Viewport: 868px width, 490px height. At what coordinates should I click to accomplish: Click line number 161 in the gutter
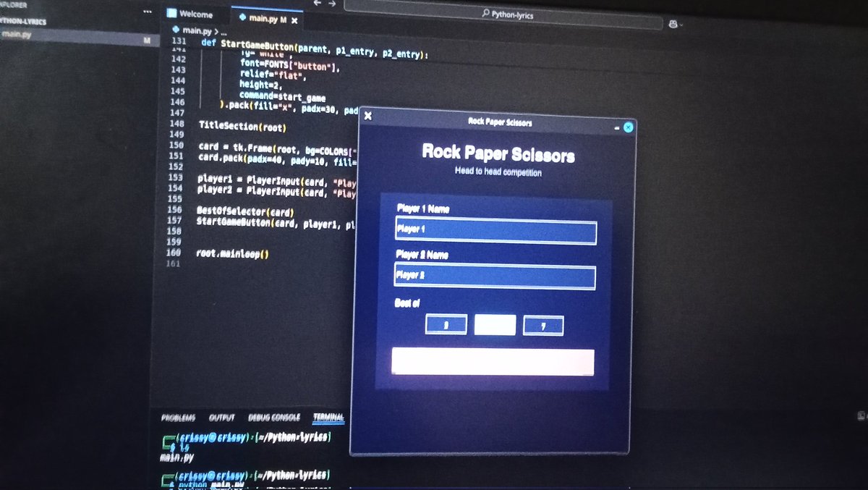point(172,264)
